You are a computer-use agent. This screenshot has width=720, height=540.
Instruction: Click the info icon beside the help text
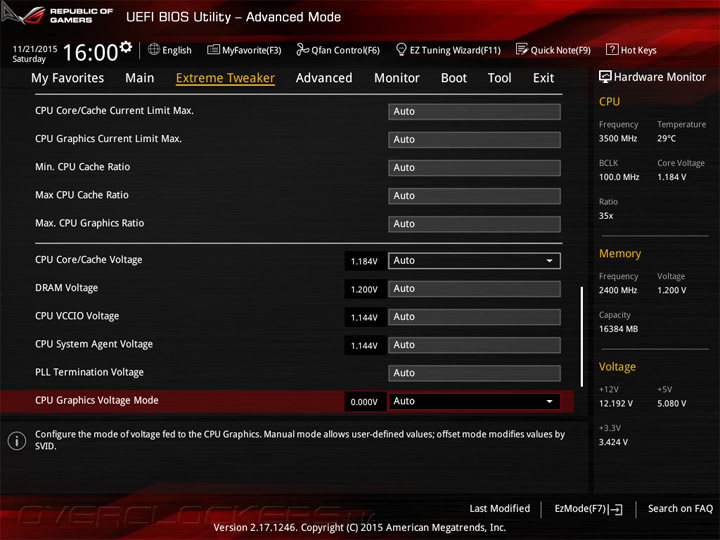click(x=17, y=441)
